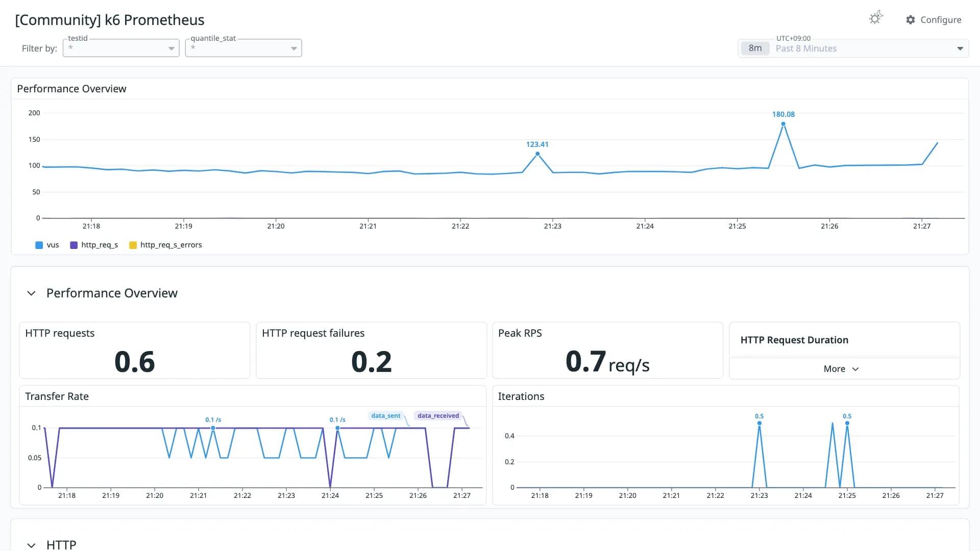Image resolution: width=980 pixels, height=551 pixels.
Task: Toggle the http_req_s_errors yellow legend swatch
Action: click(x=133, y=245)
